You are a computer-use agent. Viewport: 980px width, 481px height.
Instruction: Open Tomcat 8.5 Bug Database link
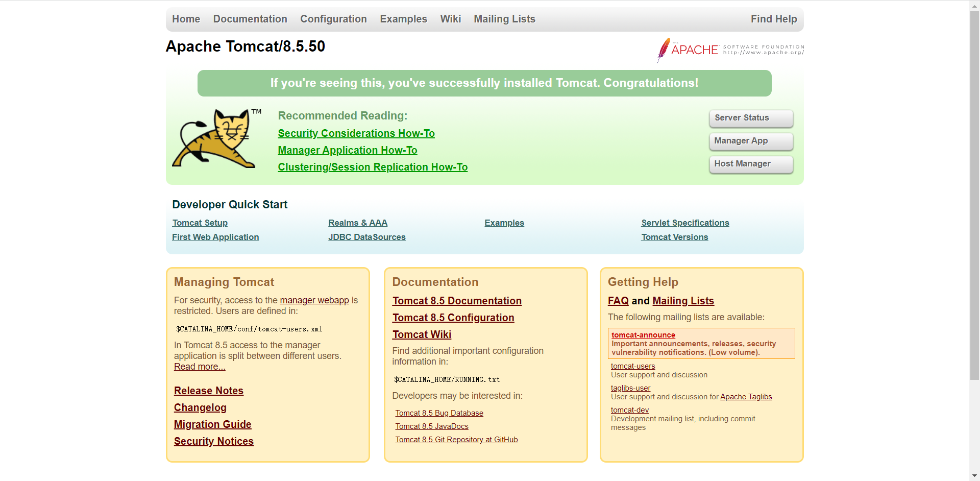[x=439, y=413]
